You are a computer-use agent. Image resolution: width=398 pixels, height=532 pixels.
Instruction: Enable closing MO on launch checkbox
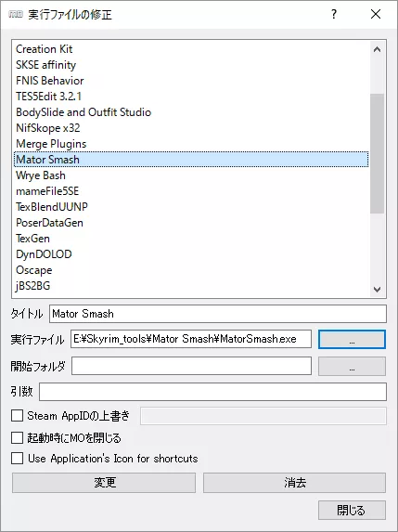[17, 437]
